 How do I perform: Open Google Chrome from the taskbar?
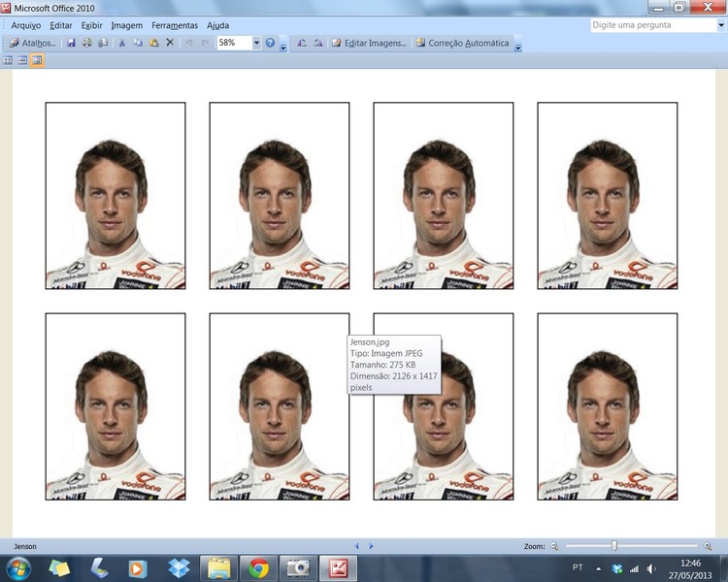coord(258,568)
